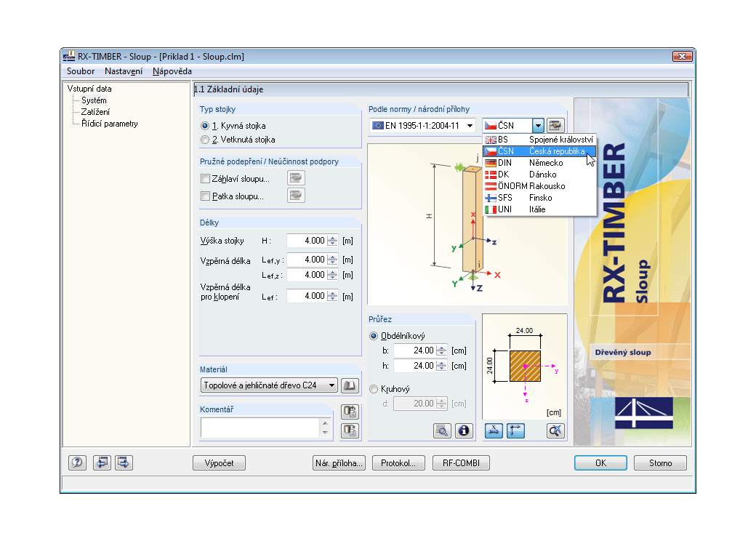
Task: Click the RF-COMBI button
Action: pos(461,463)
